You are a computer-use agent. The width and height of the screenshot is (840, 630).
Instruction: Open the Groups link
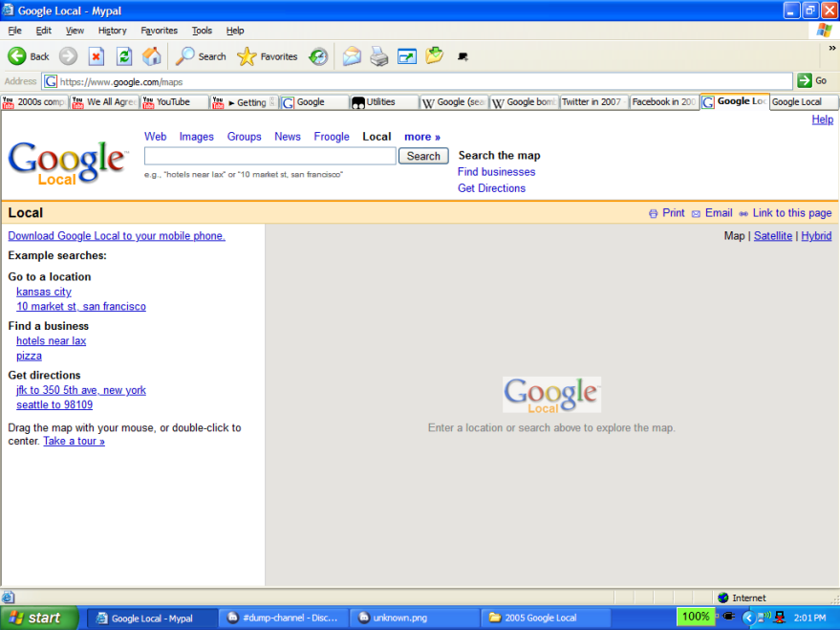point(244,137)
